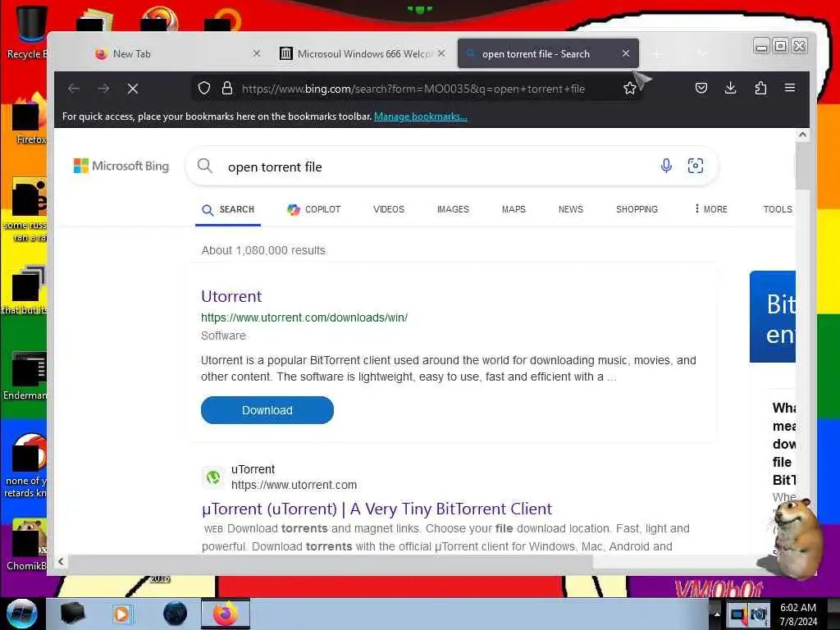This screenshot has height=630, width=840.
Task: Open the Firefox hamburger menu
Action: tap(790, 88)
